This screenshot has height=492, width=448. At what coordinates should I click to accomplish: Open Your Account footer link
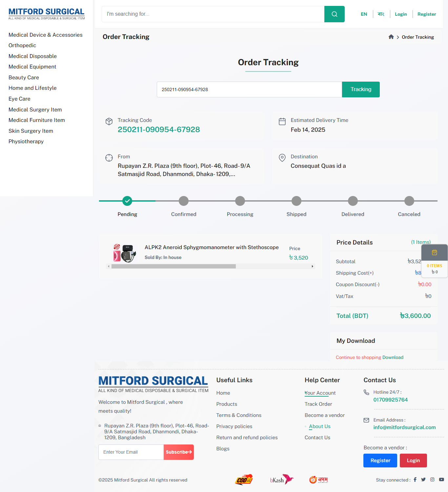coord(320,393)
